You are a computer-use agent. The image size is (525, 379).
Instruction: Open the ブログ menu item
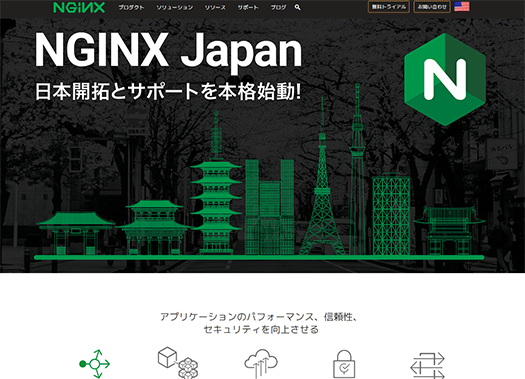coord(278,7)
